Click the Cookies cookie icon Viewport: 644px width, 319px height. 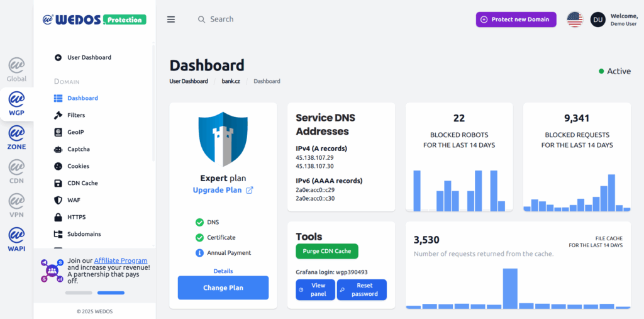(58, 166)
